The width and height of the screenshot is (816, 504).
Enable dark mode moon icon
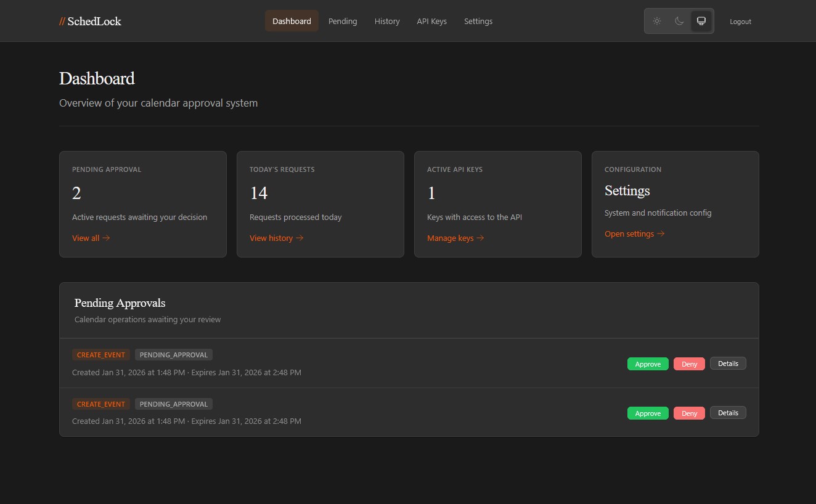(679, 21)
